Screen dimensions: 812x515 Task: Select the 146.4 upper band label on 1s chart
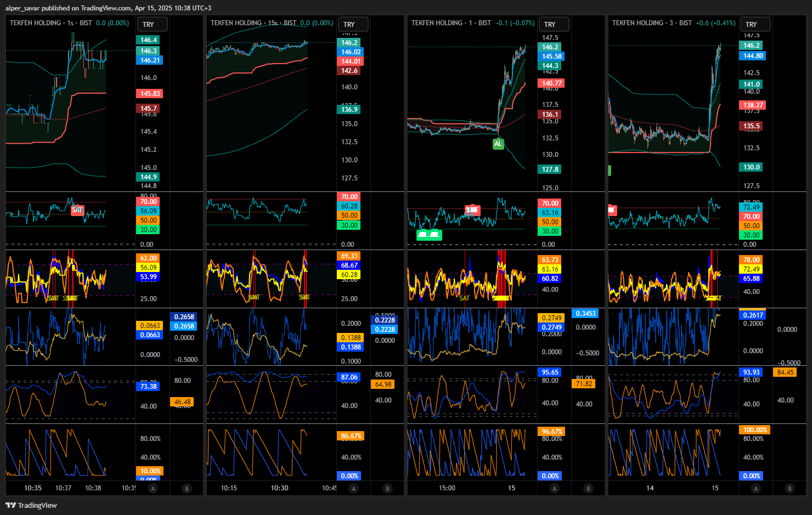(x=148, y=40)
